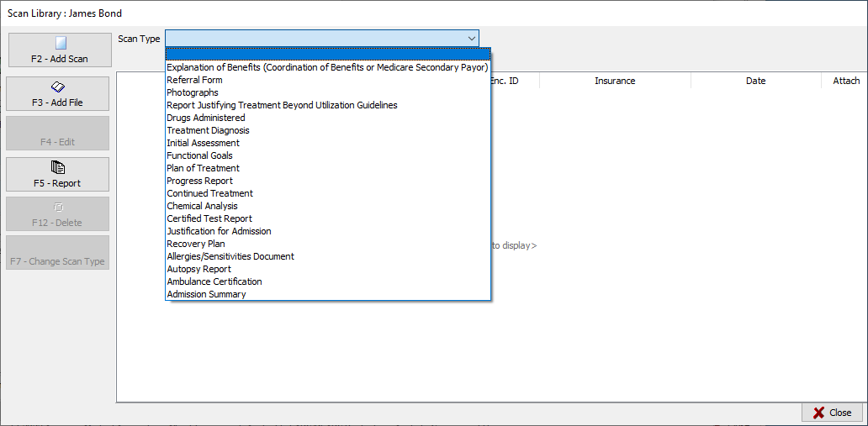868x426 pixels.
Task: Pick Plan of Treatment entry
Action: coord(203,168)
